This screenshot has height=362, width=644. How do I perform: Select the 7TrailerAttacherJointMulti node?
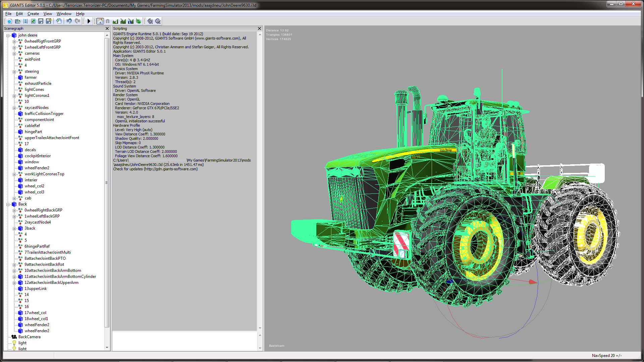(48, 252)
